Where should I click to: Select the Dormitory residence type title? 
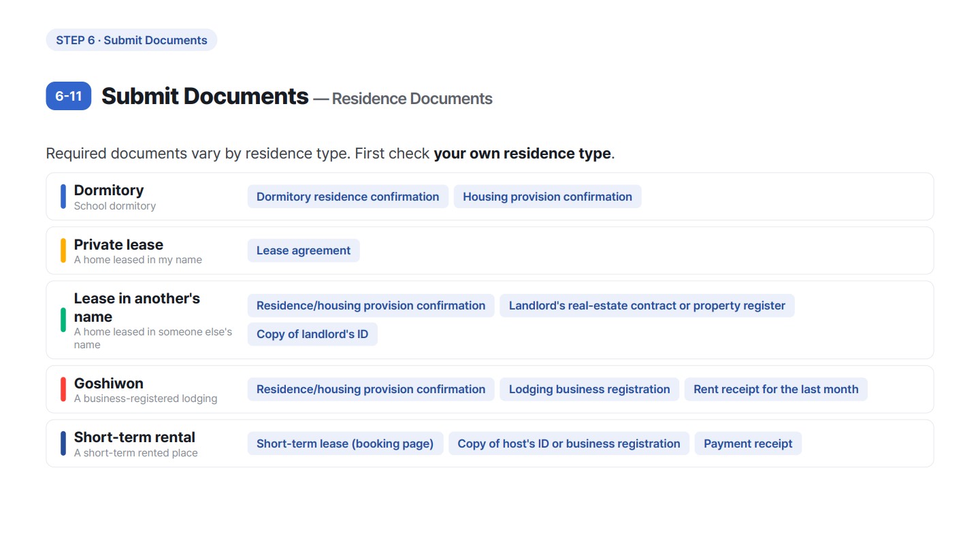tap(109, 190)
